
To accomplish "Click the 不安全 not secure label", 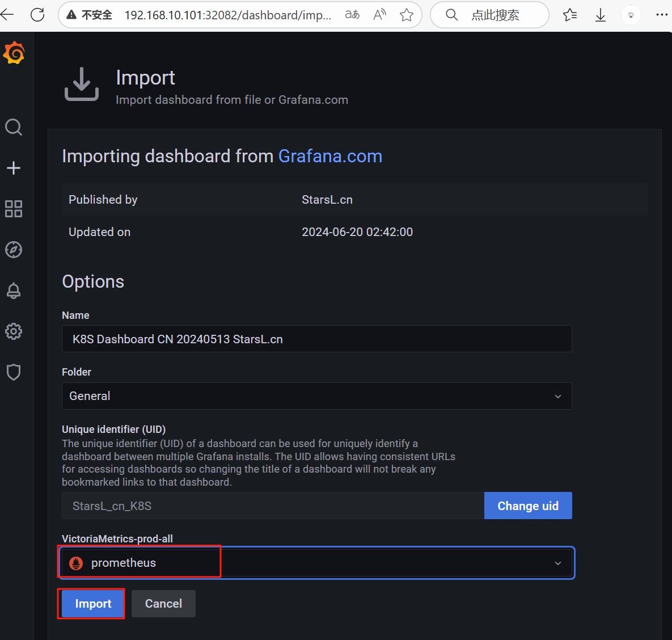I will (97, 15).
